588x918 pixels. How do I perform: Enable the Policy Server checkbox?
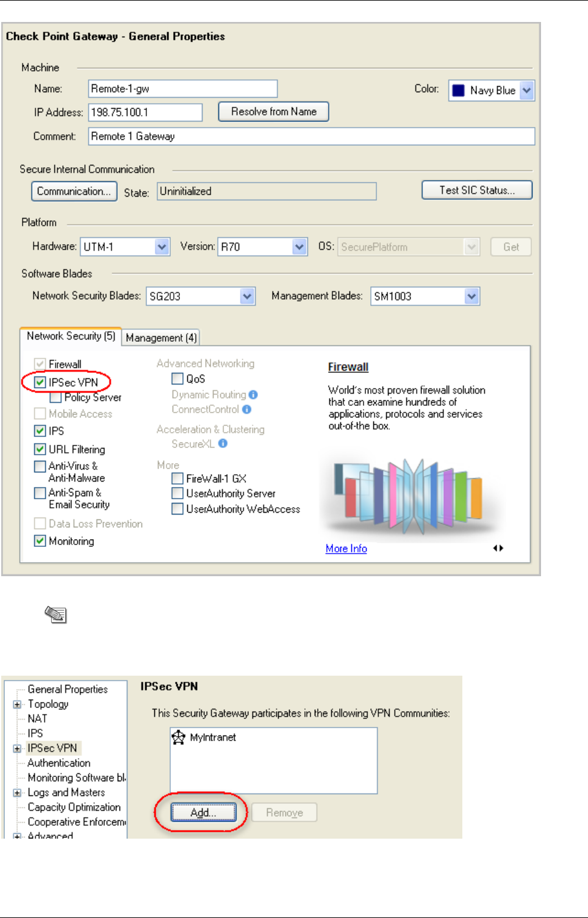click(x=56, y=397)
